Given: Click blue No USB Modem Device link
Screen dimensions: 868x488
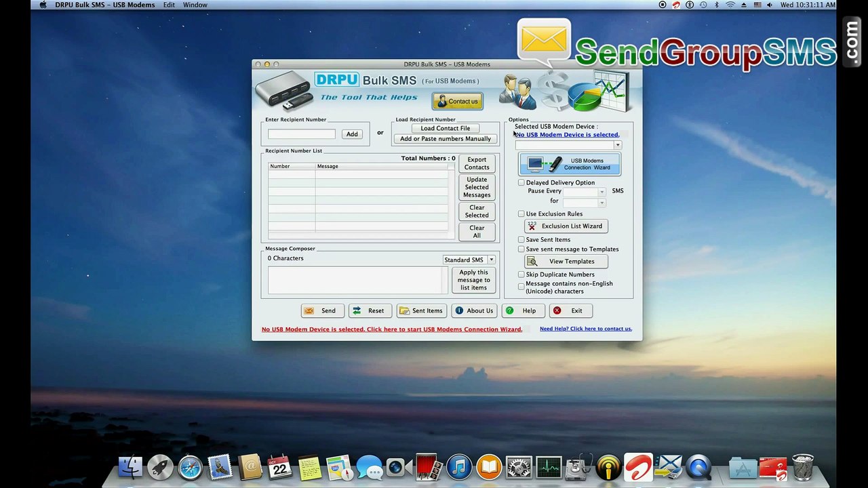Looking at the screenshot, I should point(568,134).
